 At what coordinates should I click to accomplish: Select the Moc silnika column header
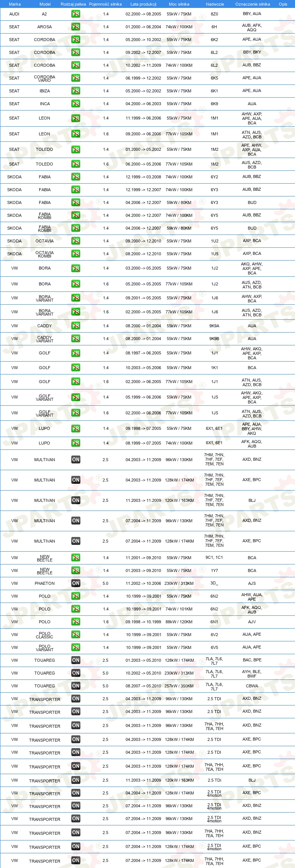pos(179,4)
